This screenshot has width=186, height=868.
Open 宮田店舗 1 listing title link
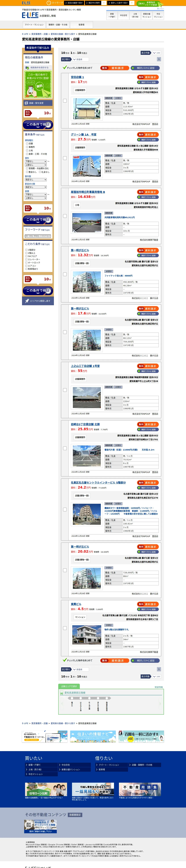(x=77, y=77)
